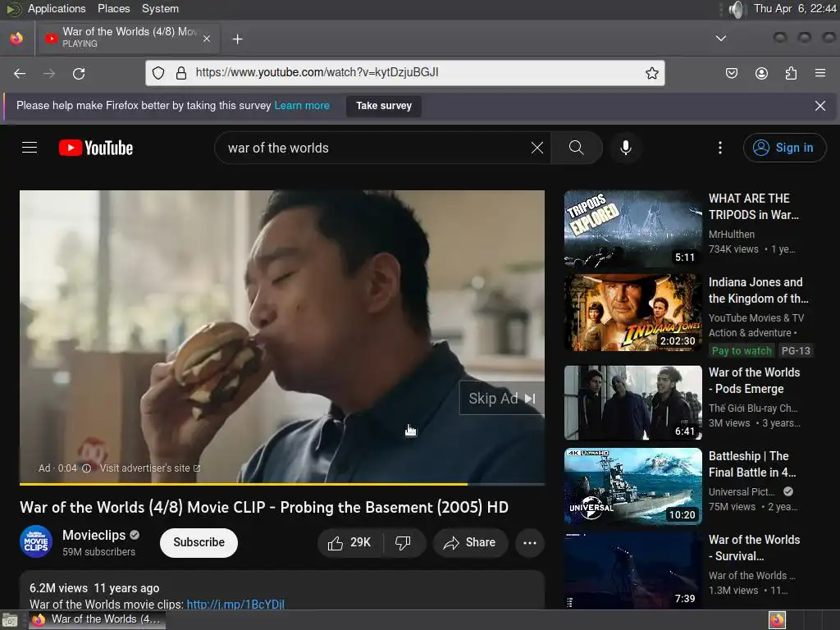Start voice search with the microphone

point(625,148)
